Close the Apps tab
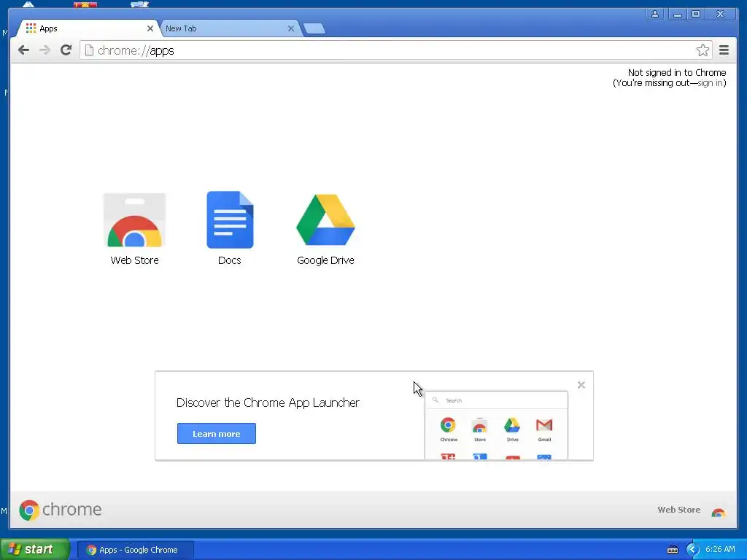The width and height of the screenshot is (747, 560). click(150, 28)
